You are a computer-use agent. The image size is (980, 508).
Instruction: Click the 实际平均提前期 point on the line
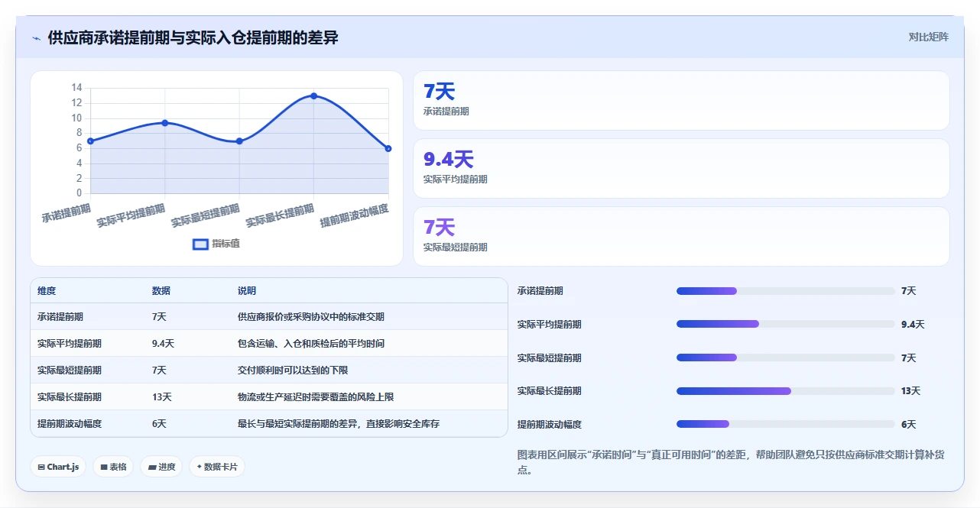click(x=165, y=123)
